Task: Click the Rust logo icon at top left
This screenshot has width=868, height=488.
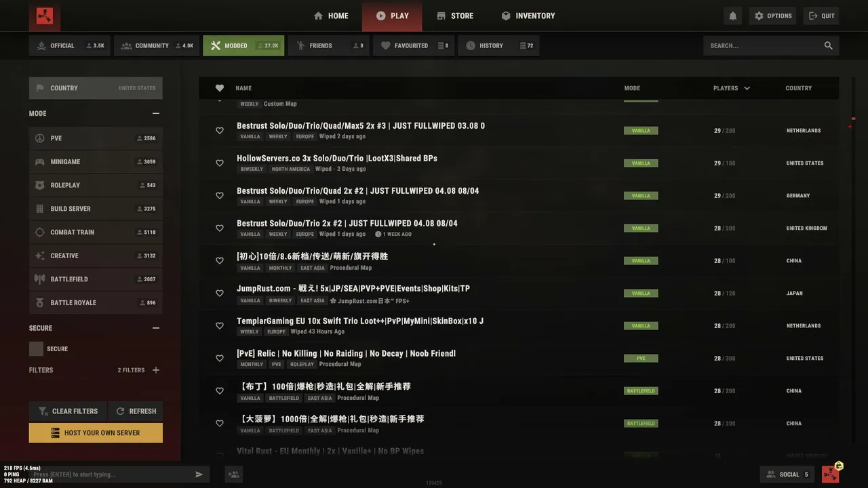Action: click(45, 16)
